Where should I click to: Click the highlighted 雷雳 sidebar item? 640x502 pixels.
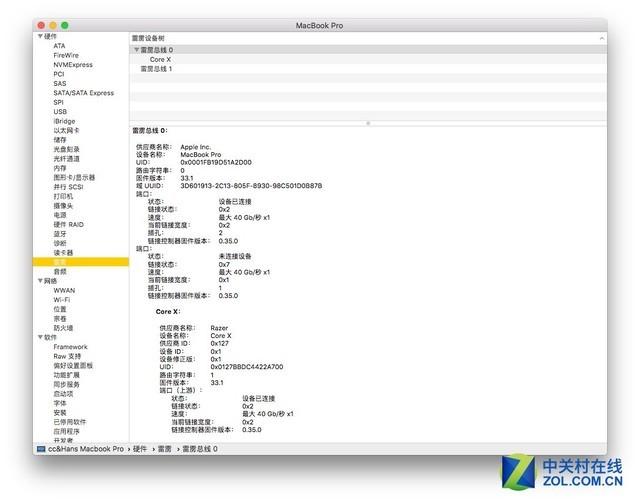pos(81,262)
